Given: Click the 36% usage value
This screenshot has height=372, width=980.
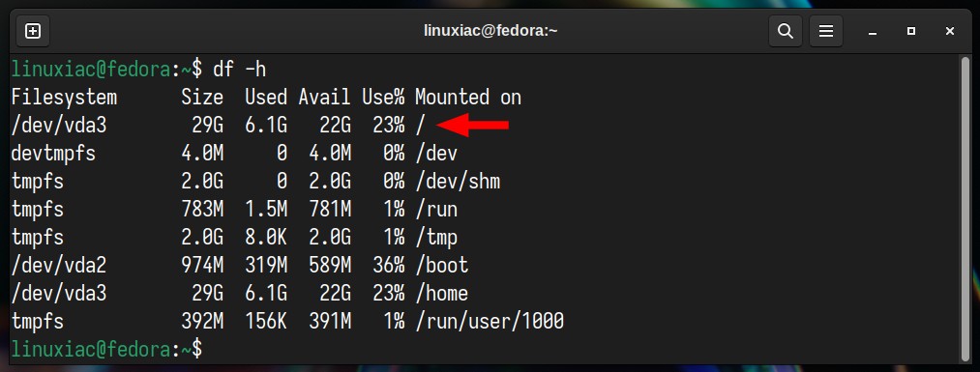Looking at the screenshot, I should 388,266.
